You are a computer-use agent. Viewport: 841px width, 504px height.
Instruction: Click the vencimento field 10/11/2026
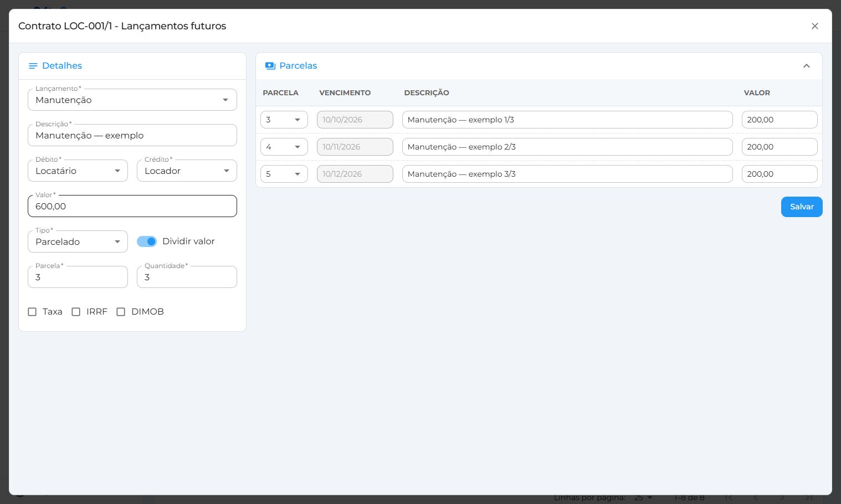[355, 147]
